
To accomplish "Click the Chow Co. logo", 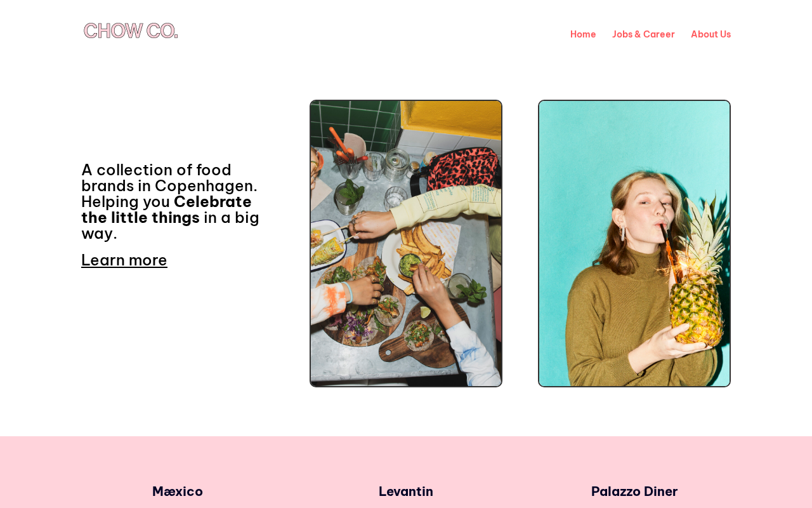I will [x=131, y=30].
